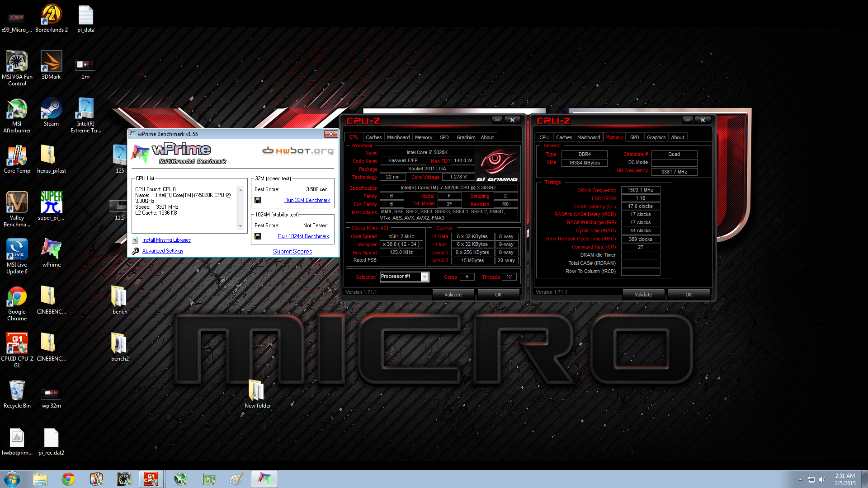868x488 pixels.
Task: Open pi_rec.dat2 file icon
Action: click(51, 441)
